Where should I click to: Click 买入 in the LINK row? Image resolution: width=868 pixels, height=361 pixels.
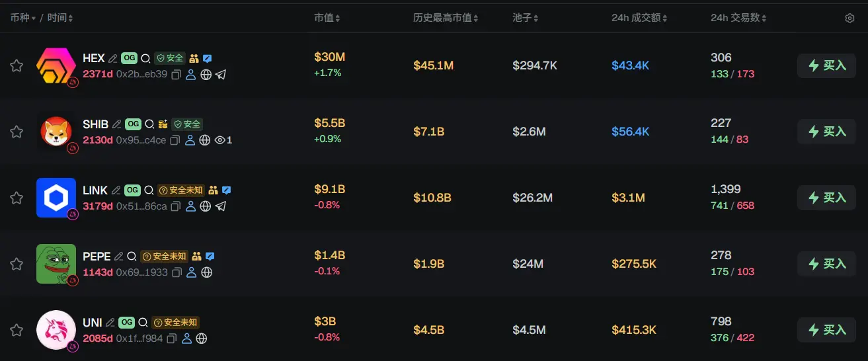point(826,198)
